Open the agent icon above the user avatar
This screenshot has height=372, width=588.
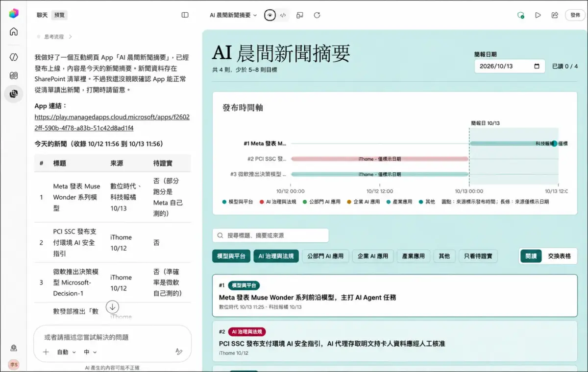click(x=14, y=348)
